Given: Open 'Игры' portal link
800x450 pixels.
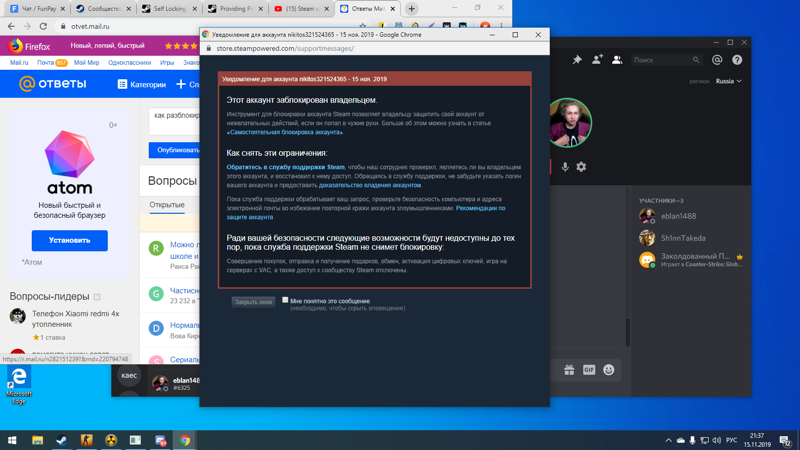Looking at the screenshot, I should pos(167,63).
